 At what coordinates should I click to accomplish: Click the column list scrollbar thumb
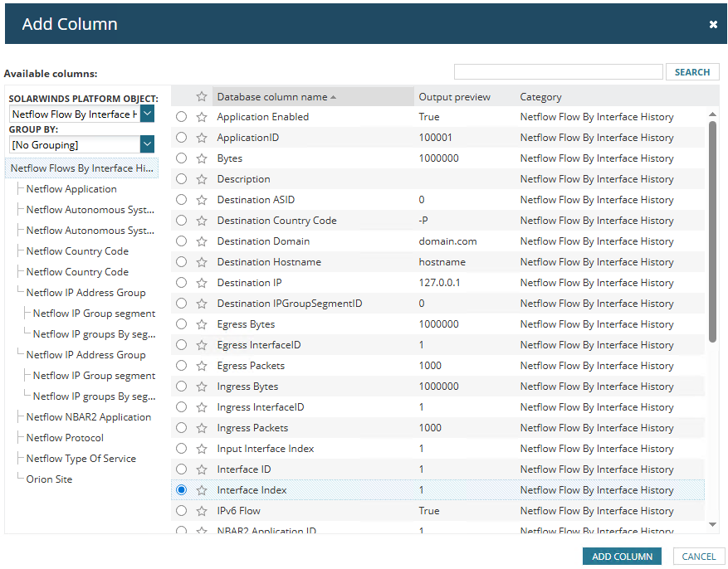coord(713,232)
